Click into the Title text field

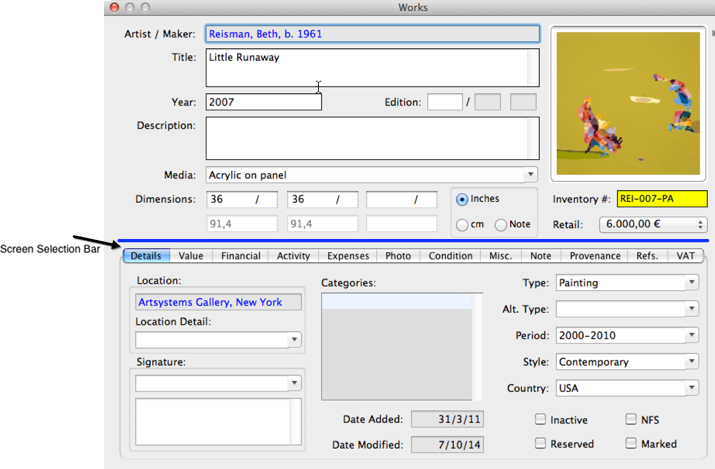[372, 67]
